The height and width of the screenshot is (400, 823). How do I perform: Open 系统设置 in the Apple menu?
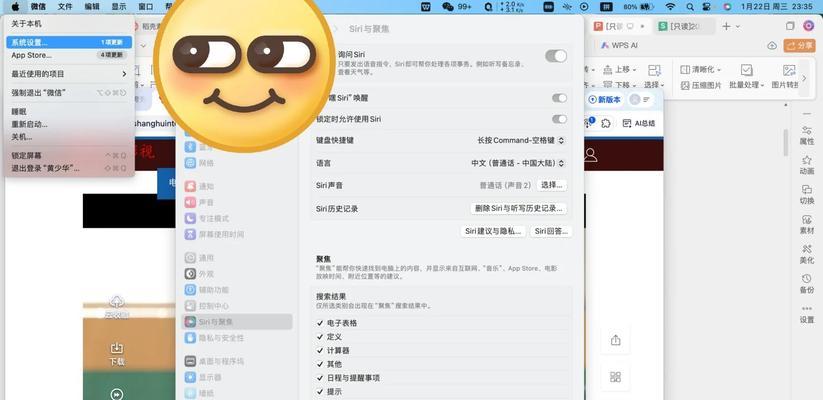click(x=69, y=42)
